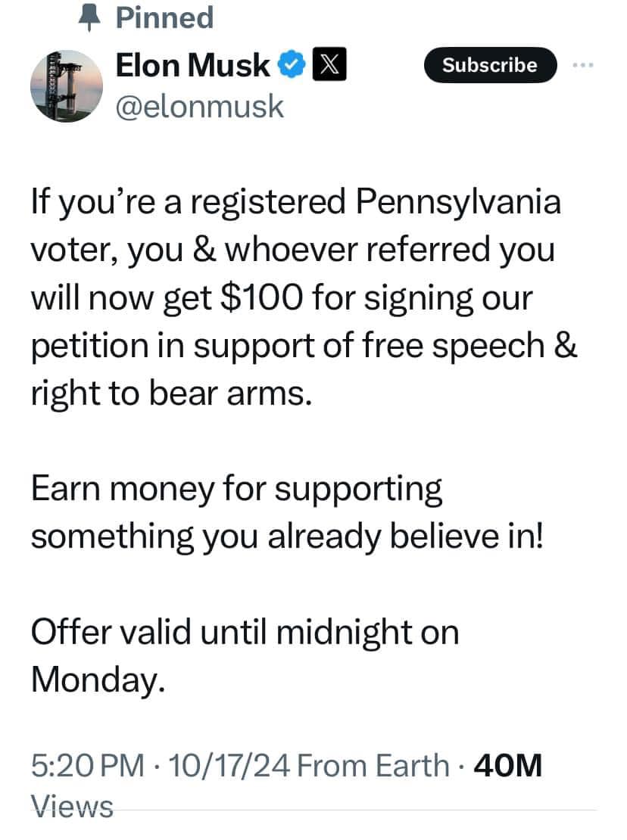Click the "From Earth" location label
This screenshot has width=627, height=840.
point(374,765)
